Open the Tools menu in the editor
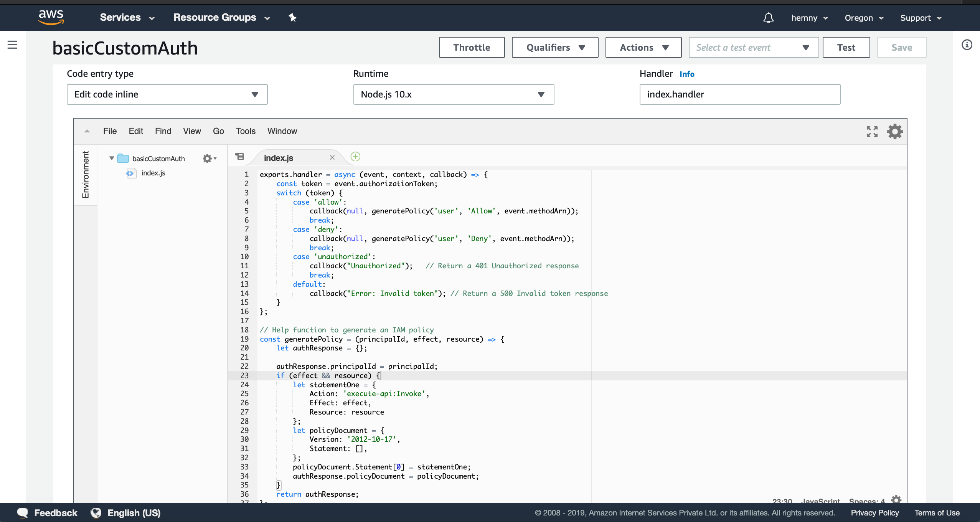The width and height of the screenshot is (980, 522). pos(245,131)
